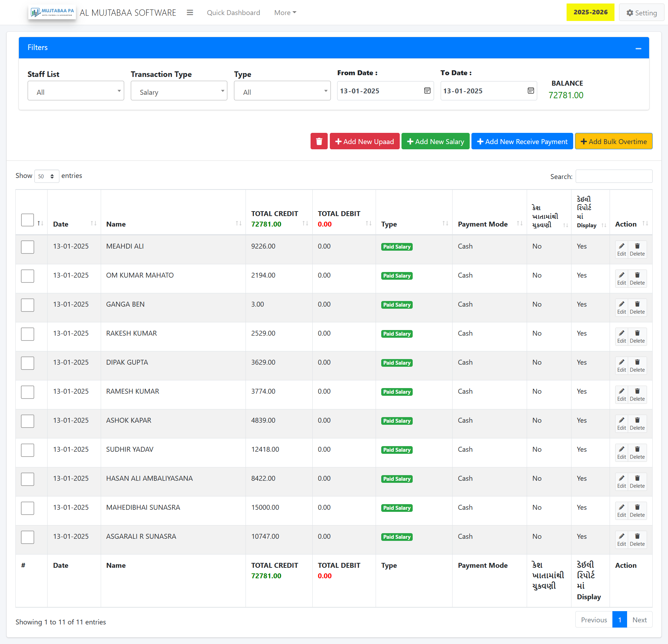This screenshot has width=668, height=644.
Task: Change the Show entries count dropdown
Action: (46, 176)
